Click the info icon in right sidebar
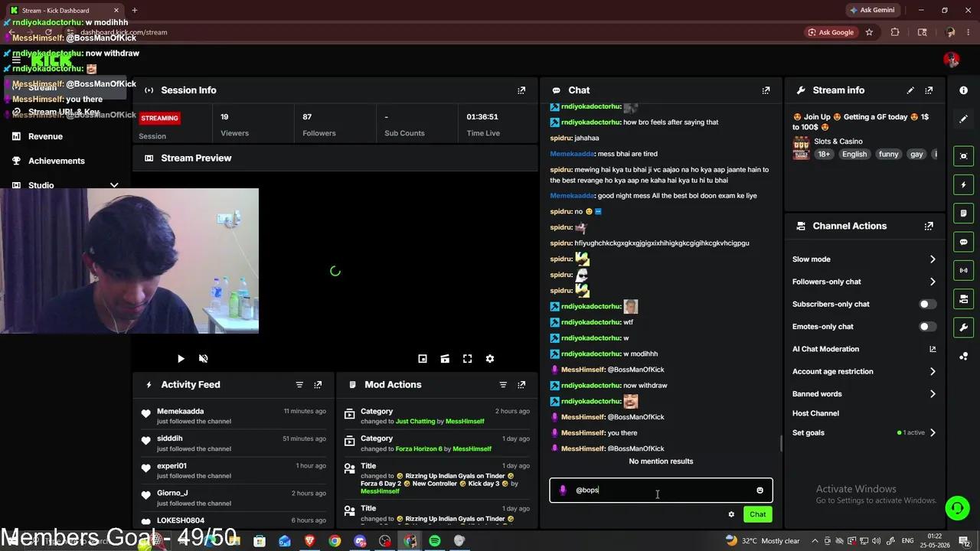The height and width of the screenshot is (551, 980). [x=963, y=90]
